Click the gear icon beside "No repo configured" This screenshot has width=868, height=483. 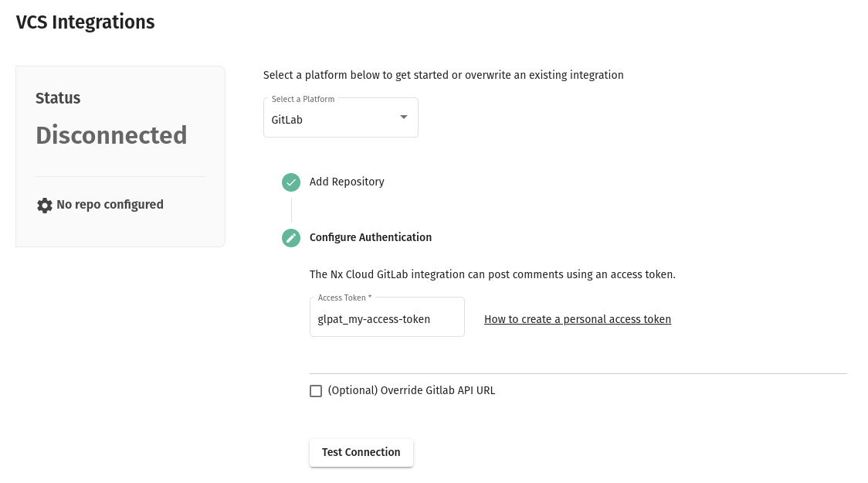point(45,205)
